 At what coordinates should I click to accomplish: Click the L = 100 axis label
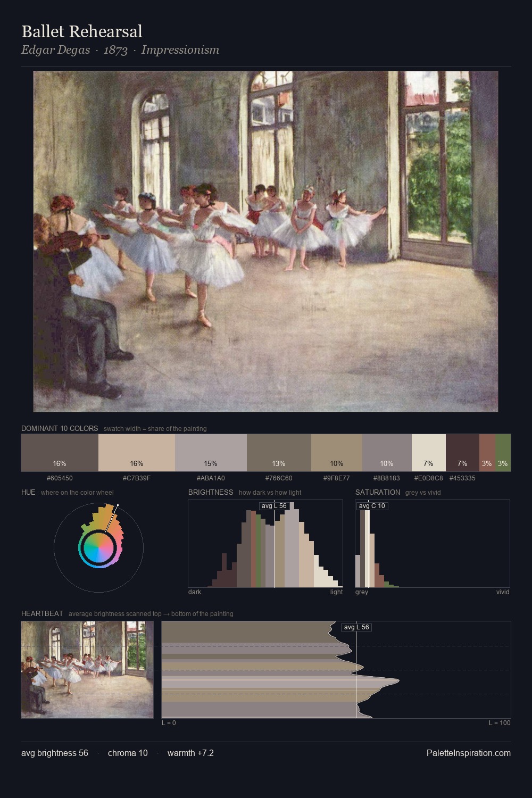tap(500, 723)
